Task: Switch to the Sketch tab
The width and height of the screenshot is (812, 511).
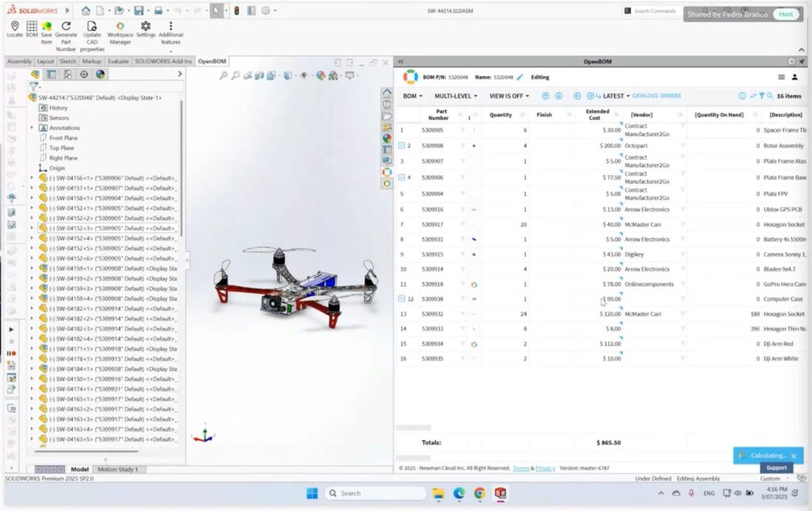Action: pyautogui.click(x=68, y=61)
